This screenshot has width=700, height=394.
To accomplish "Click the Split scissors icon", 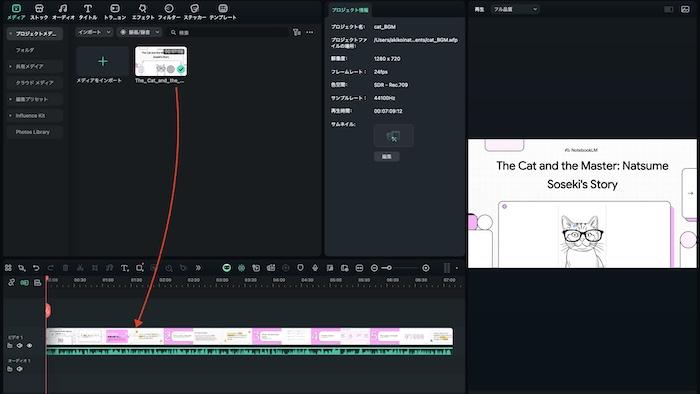I will [x=80, y=268].
